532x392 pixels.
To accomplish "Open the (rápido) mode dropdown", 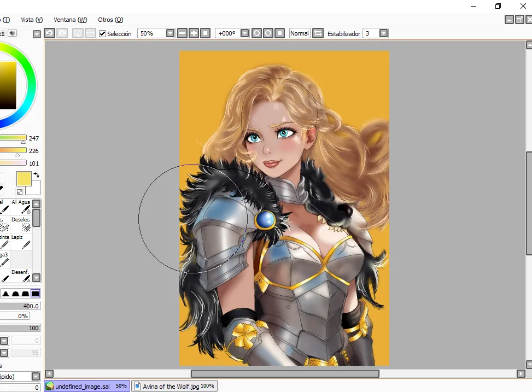I will 36,376.
